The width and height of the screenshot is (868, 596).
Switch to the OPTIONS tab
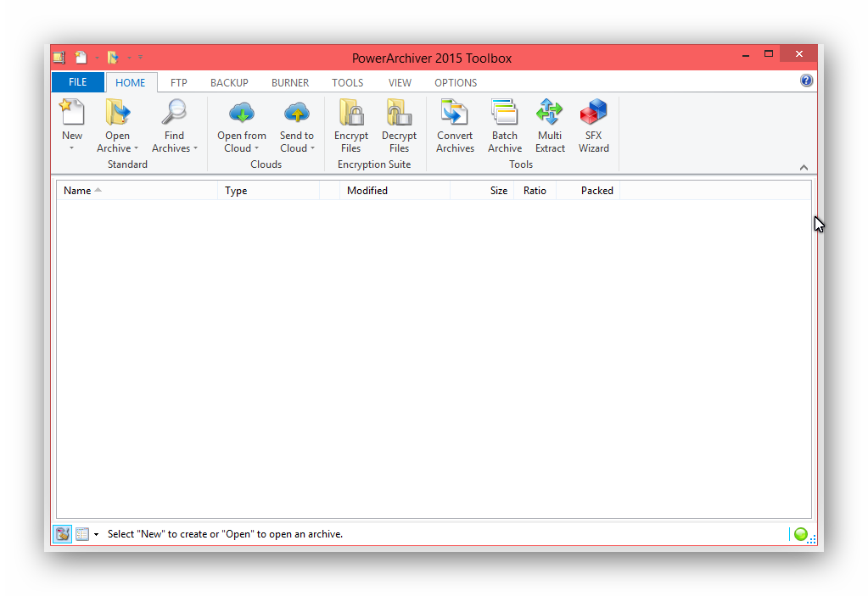(456, 82)
